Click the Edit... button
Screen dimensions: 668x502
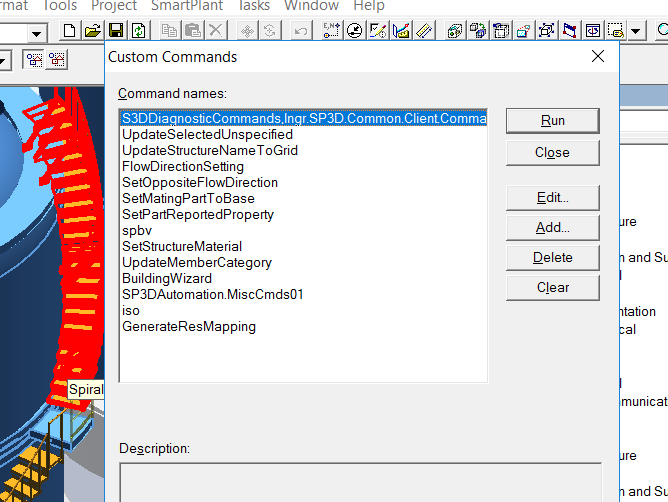pos(553,198)
